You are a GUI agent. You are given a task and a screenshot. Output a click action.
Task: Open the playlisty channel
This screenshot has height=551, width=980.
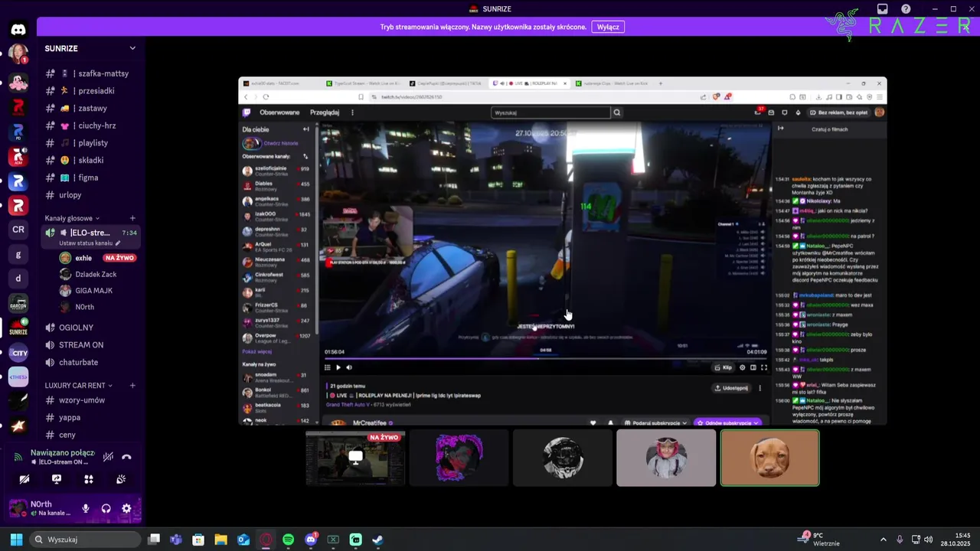92,143
